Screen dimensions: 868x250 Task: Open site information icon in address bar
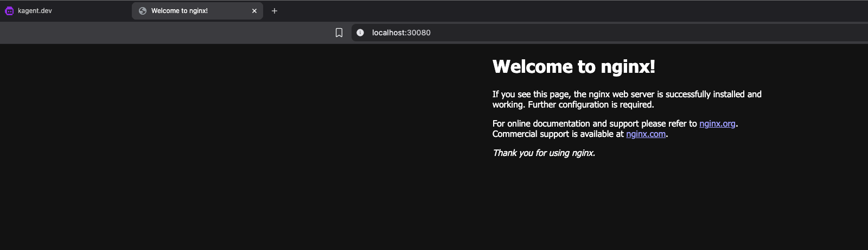coord(360,33)
